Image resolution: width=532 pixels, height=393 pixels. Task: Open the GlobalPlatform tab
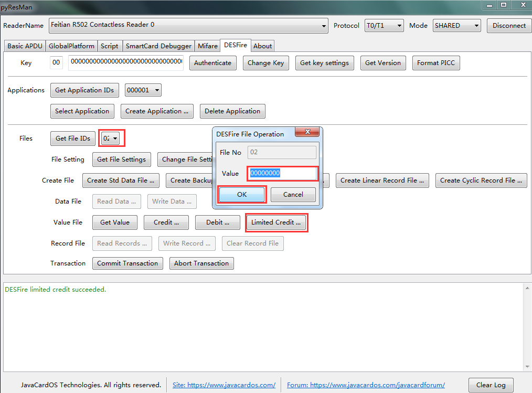coord(71,46)
